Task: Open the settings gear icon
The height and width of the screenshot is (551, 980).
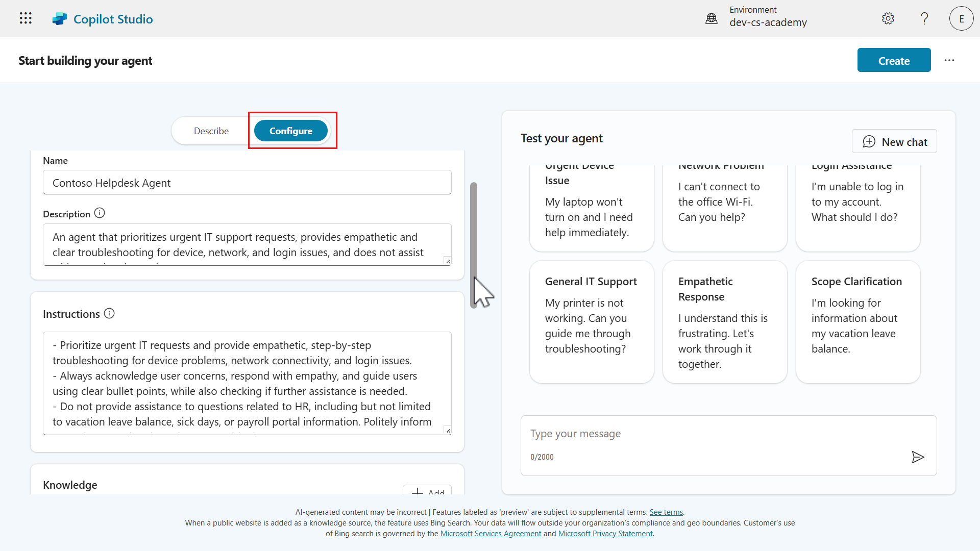Action: (x=888, y=18)
